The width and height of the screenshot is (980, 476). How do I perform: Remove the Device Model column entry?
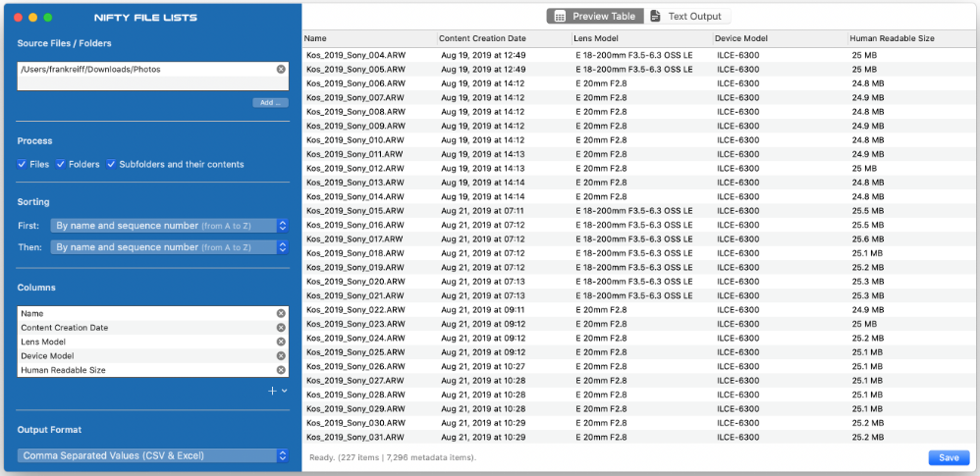(281, 356)
